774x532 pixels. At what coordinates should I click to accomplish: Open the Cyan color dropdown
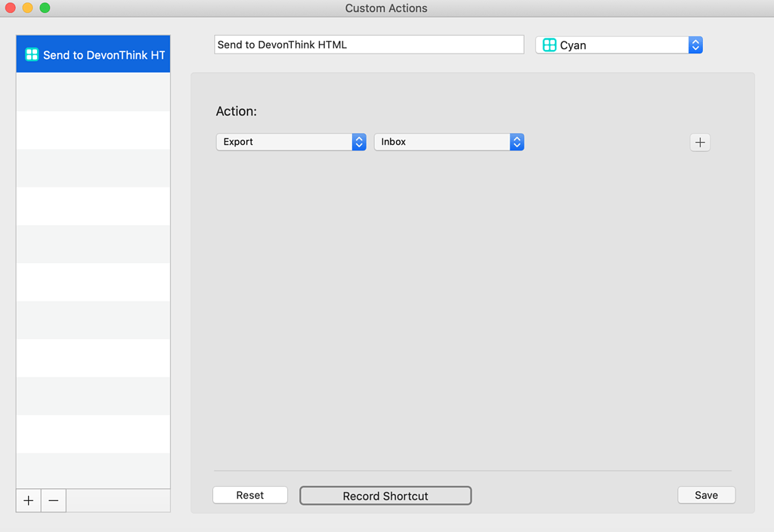coord(612,45)
